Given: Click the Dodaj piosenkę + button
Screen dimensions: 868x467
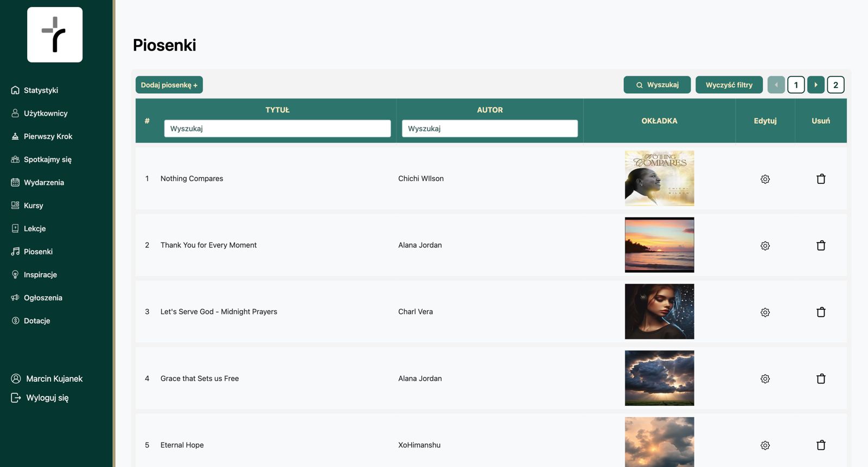Looking at the screenshot, I should (x=169, y=85).
